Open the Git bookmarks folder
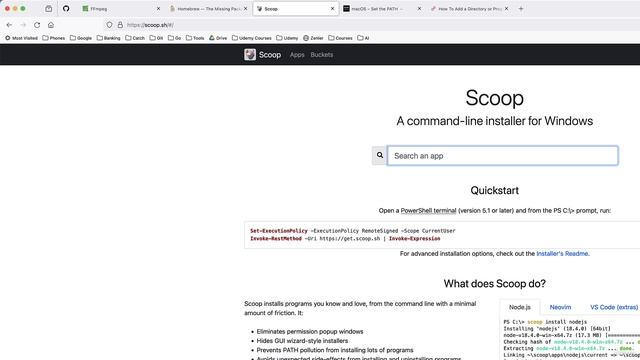 156,38
